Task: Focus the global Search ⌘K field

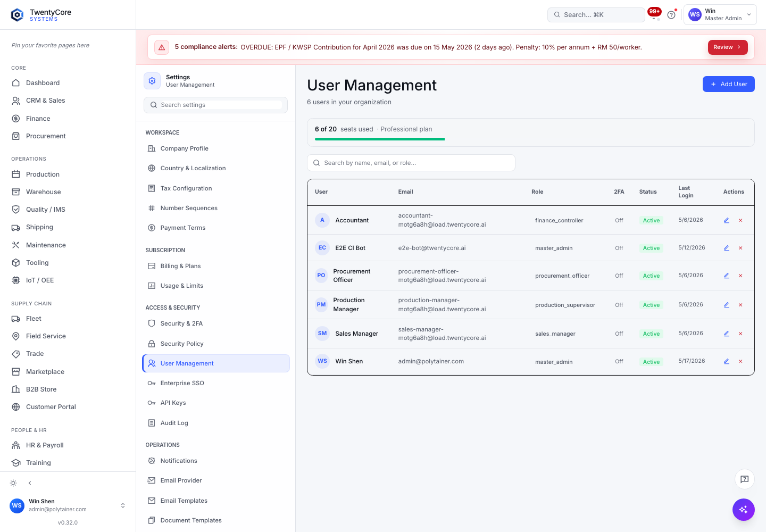Action: [596, 15]
